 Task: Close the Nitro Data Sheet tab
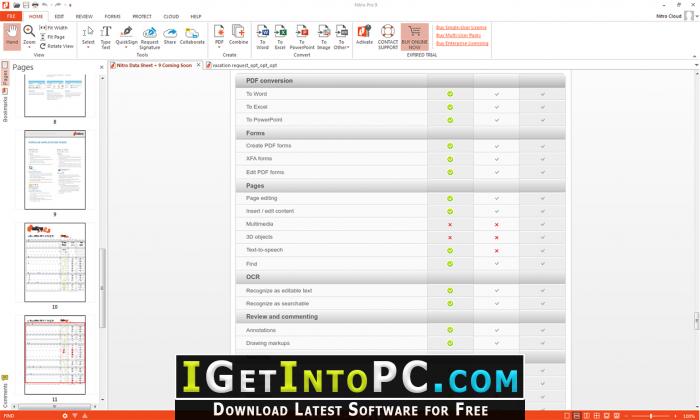199,65
